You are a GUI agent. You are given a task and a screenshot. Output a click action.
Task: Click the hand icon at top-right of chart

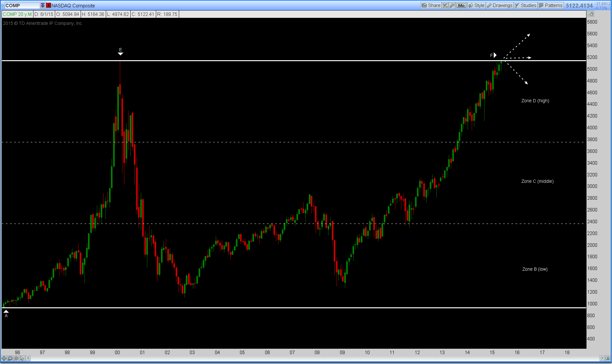[591, 14]
